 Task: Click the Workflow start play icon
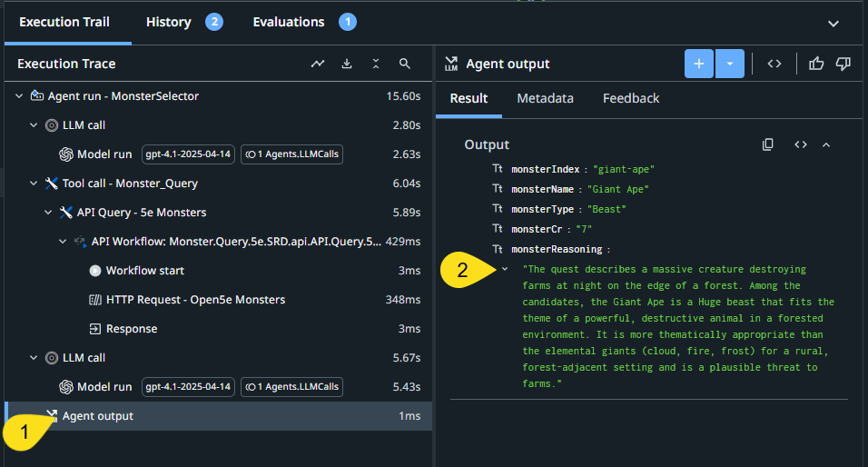tap(95, 271)
